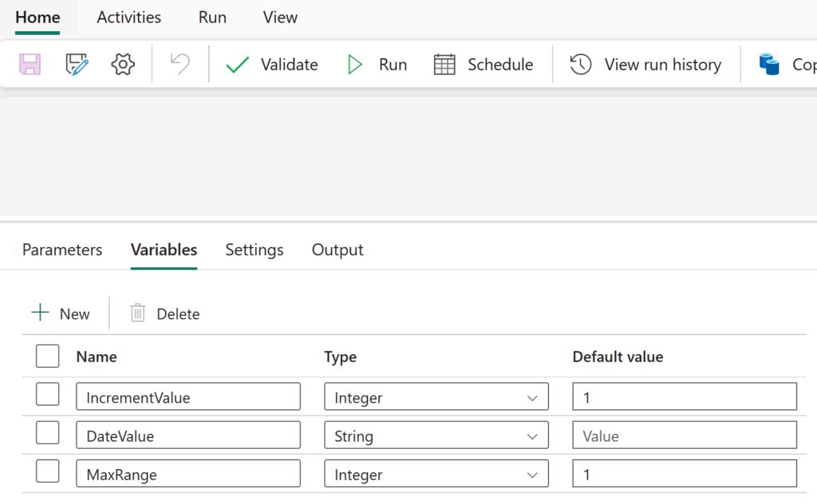Open the Schedule tool
817x504 pixels.
coord(483,65)
